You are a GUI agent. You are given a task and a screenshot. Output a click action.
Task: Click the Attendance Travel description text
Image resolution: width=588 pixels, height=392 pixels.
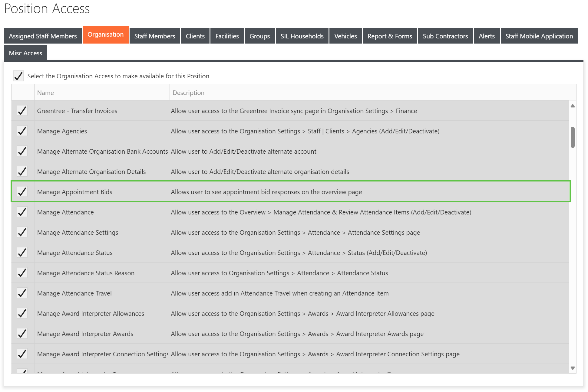click(280, 293)
